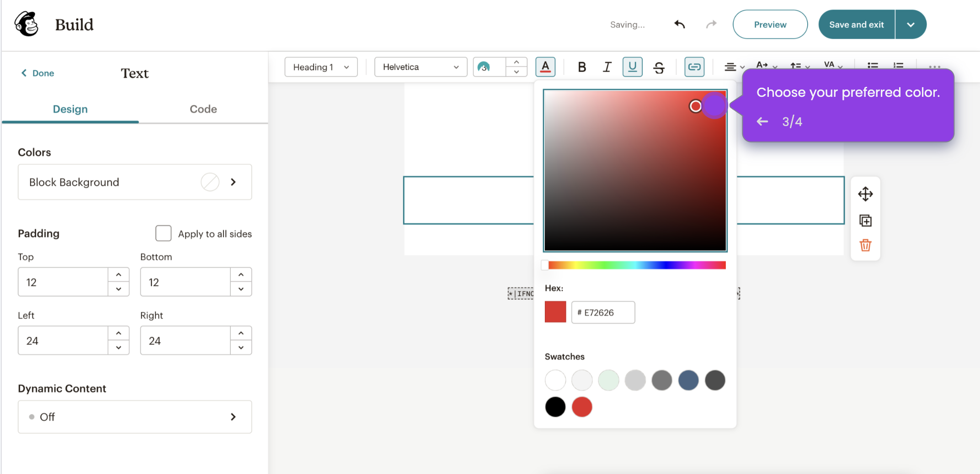Apply strikethrough to the selected text

pyautogui.click(x=659, y=67)
